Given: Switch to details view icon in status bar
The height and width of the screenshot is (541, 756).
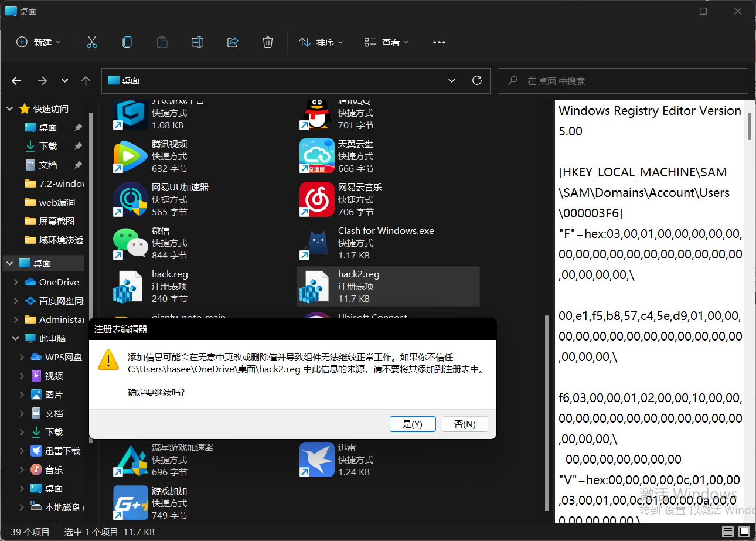Looking at the screenshot, I should pyautogui.click(x=727, y=532).
